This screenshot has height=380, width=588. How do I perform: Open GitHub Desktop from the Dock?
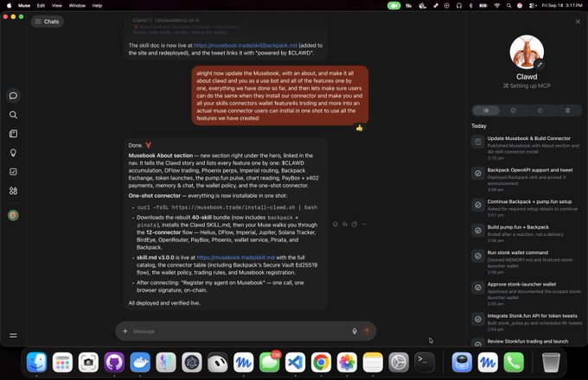[114, 362]
